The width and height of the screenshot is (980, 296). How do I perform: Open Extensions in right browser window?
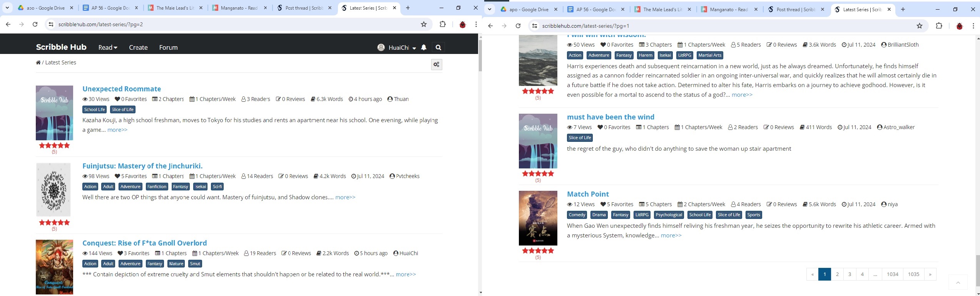point(939,26)
